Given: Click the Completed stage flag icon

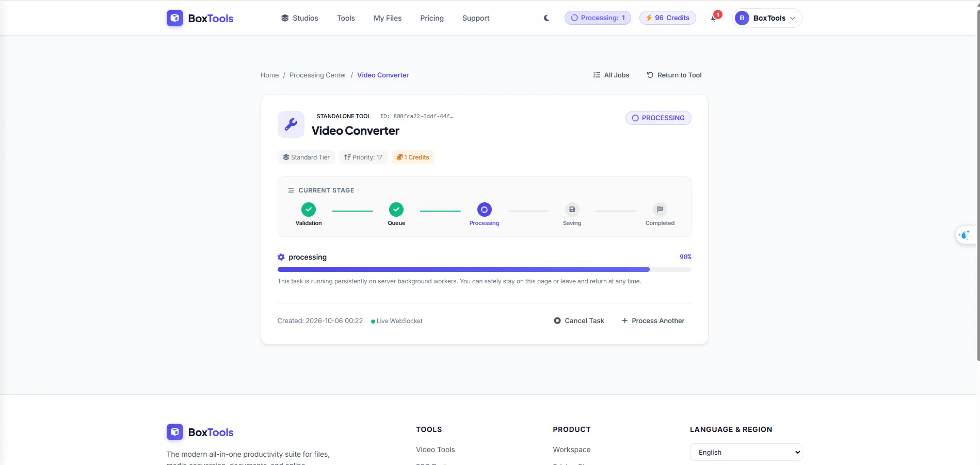Looking at the screenshot, I should pyautogui.click(x=660, y=210).
